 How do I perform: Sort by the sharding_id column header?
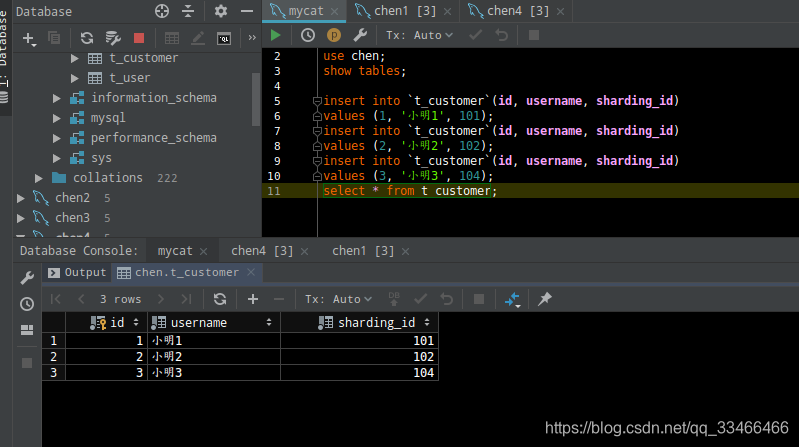click(359, 323)
